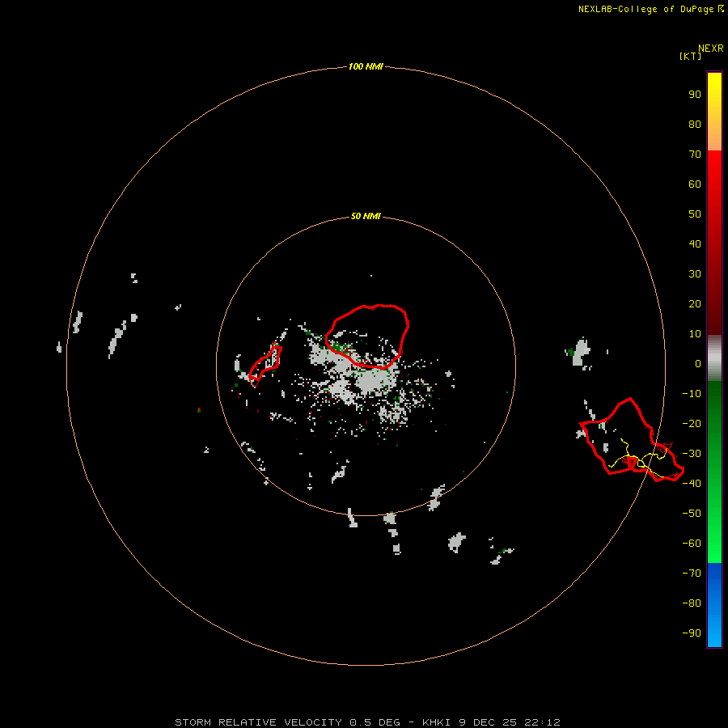Click the yellow top segment of the velocity color bar
The width and height of the screenshot is (728, 728).
pos(714,112)
